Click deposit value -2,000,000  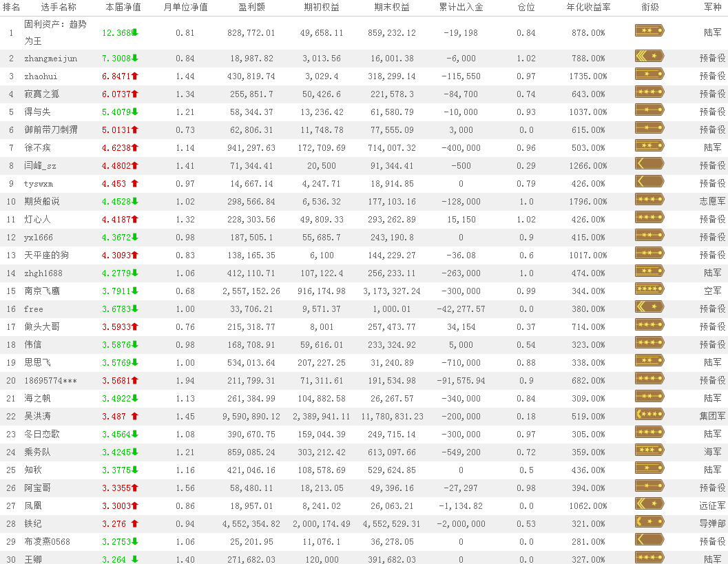(461, 523)
